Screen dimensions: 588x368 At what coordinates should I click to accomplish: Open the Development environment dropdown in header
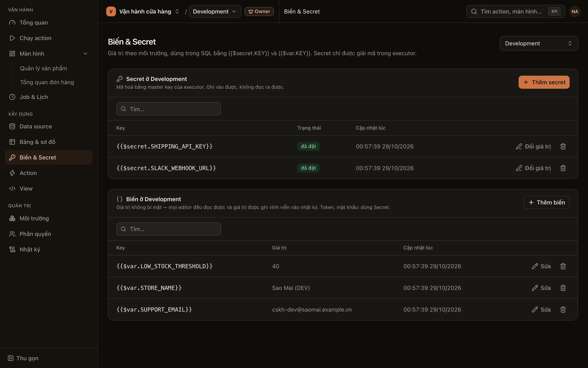(215, 11)
